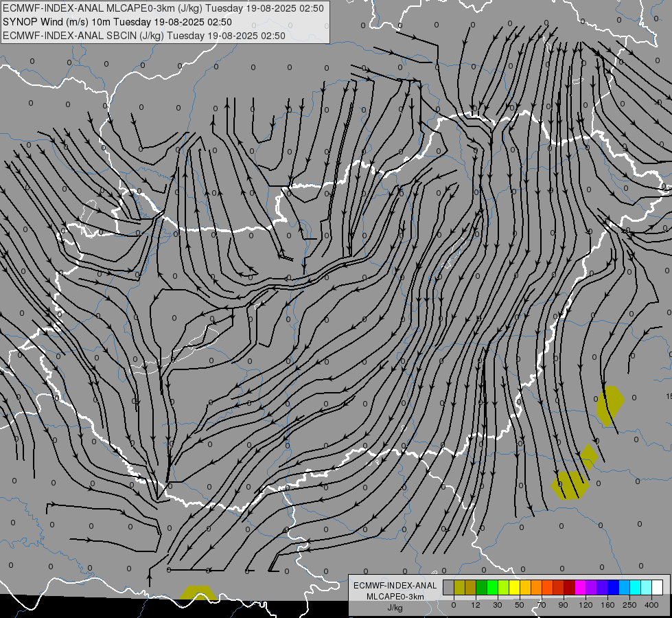Click the 50 value under the color bar
The height and width of the screenshot is (618, 672).
pos(520,605)
